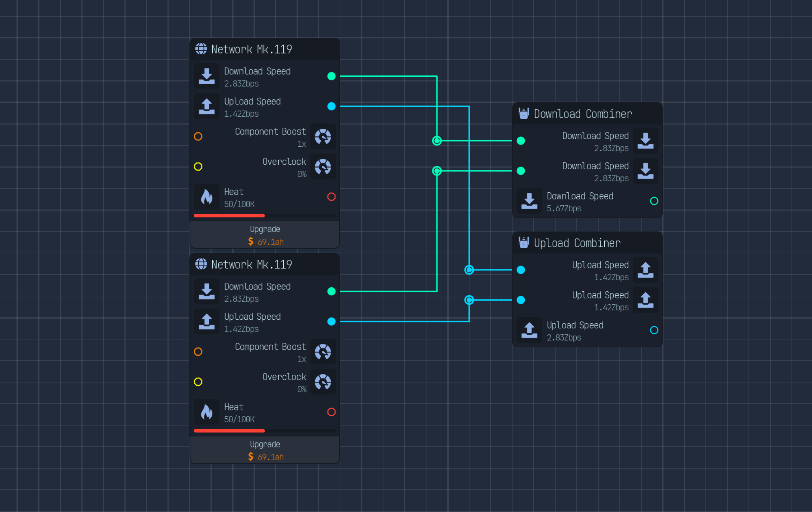Click the yellow Overclock port on the bottom Network node
Screen dimensions: 812x512
[198, 382]
